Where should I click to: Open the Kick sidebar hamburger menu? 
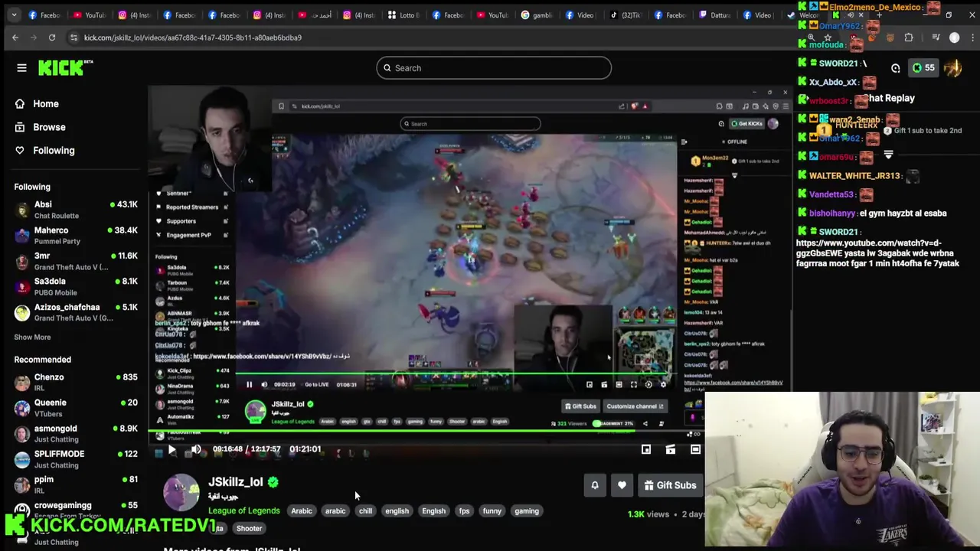coord(21,68)
